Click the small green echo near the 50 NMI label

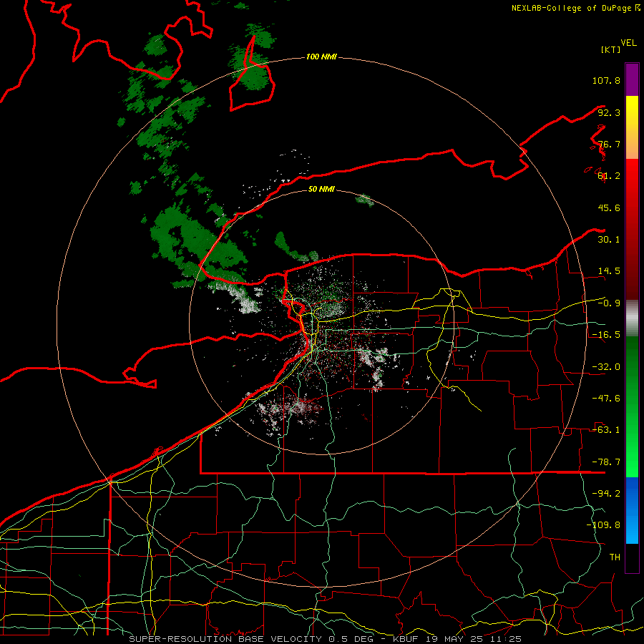point(365,200)
